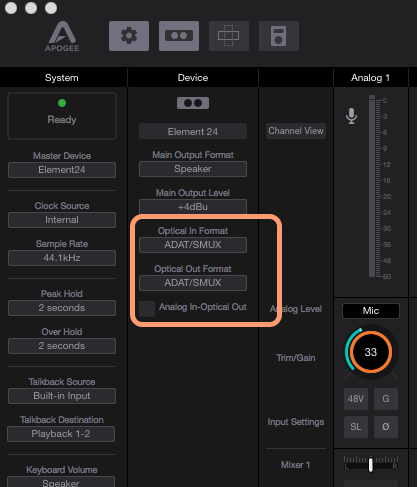Open Main Output Format Speaker dropdown

coord(193,169)
